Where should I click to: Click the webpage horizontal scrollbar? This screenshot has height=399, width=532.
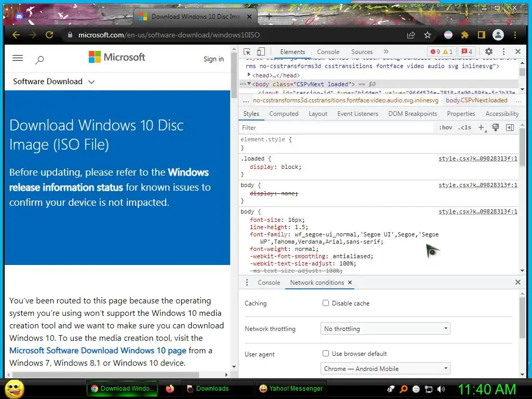(105, 375)
